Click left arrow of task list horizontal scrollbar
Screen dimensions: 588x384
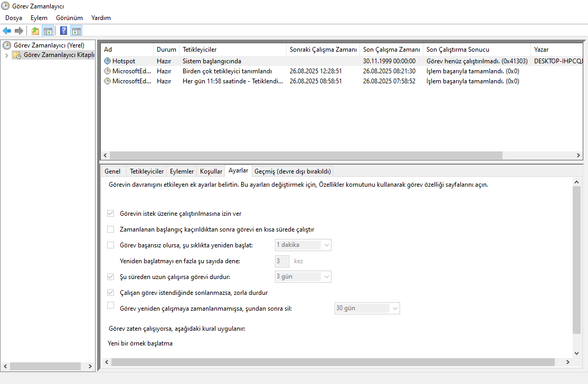[106, 155]
